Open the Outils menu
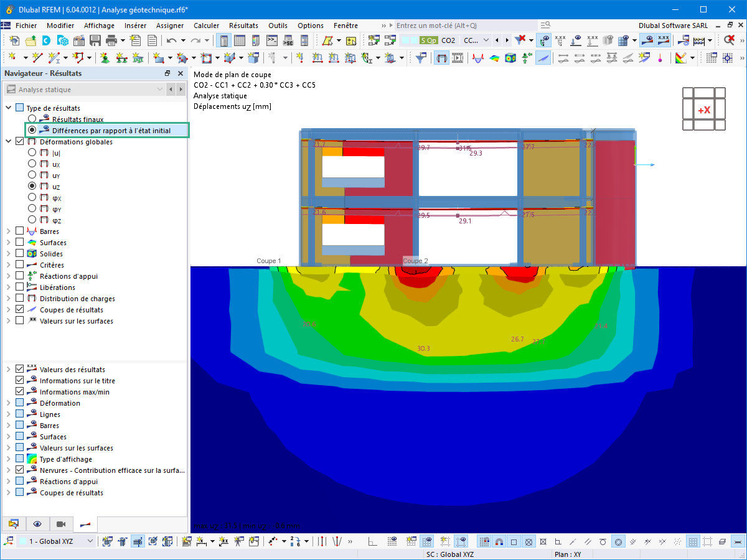The image size is (747, 560). (x=278, y=26)
